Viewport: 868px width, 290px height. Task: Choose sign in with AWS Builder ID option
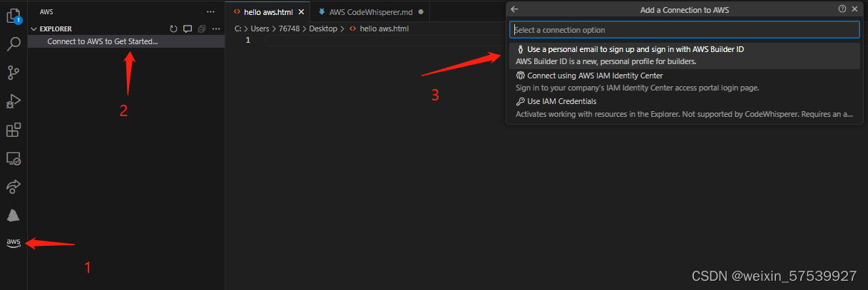coord(685,56)
